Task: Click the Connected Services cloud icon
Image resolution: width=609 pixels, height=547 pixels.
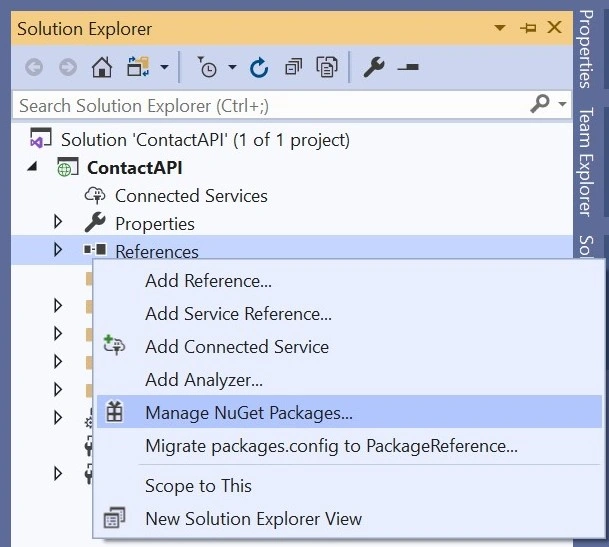Action: [95, 195]
